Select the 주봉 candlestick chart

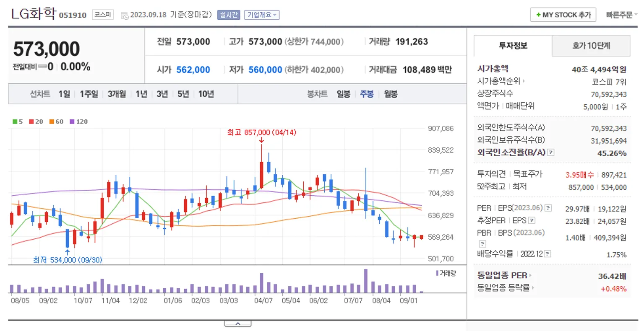[367, 94]
